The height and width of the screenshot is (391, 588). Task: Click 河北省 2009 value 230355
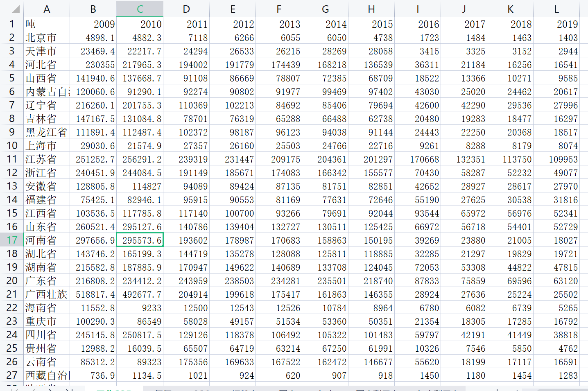point(93,65)
